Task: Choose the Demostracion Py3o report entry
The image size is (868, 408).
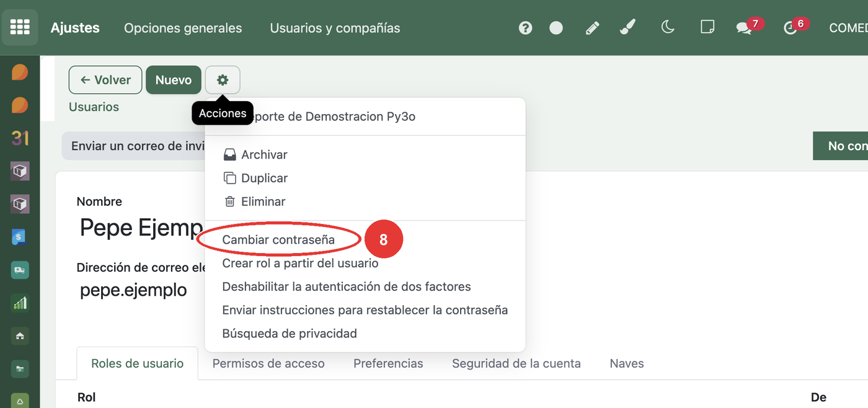Action: pyautogui.click(x=365, y=116)
